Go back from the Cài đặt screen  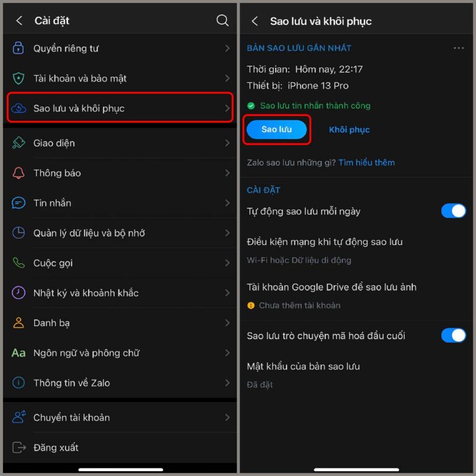19,20
